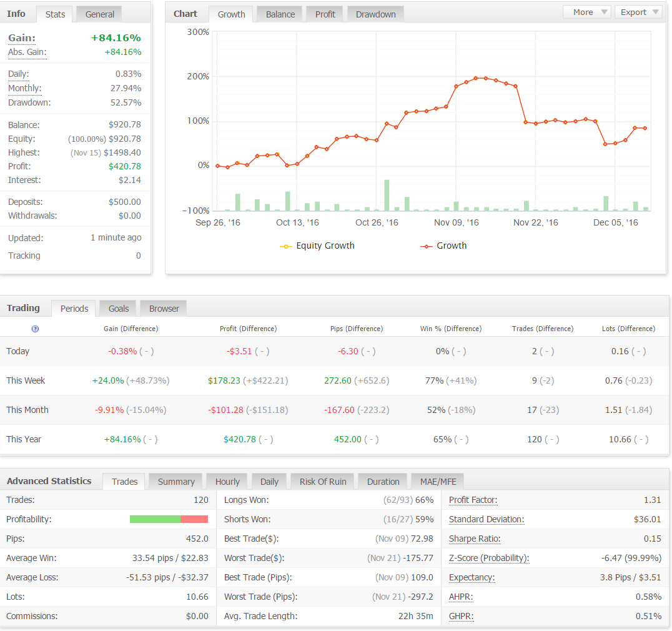Toggle the Growth legend marker
This screenshot has width=672, height=631.
coord(427,246)
